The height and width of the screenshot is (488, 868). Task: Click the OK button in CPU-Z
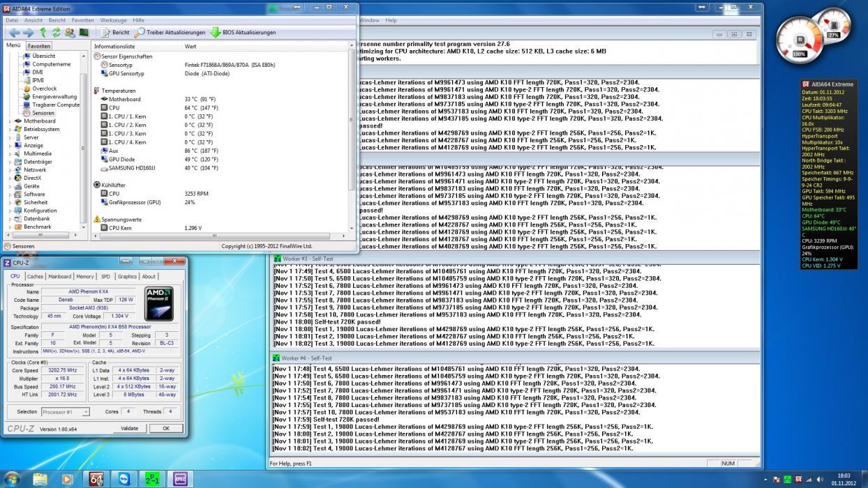pyautogui.click(x=166, y=429)
